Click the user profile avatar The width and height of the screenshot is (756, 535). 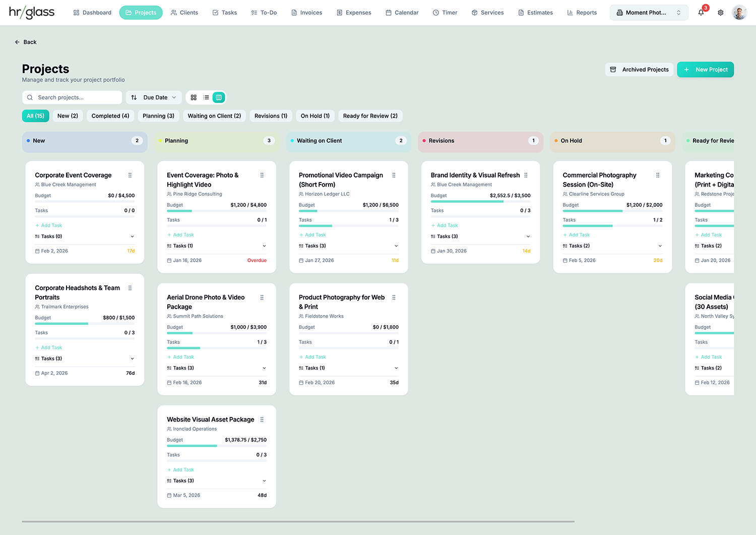739,13
